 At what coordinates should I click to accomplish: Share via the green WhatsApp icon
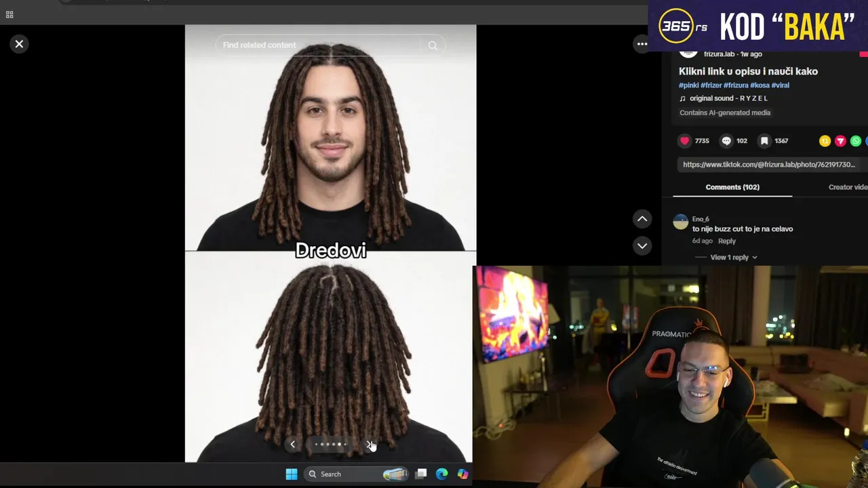856,141
